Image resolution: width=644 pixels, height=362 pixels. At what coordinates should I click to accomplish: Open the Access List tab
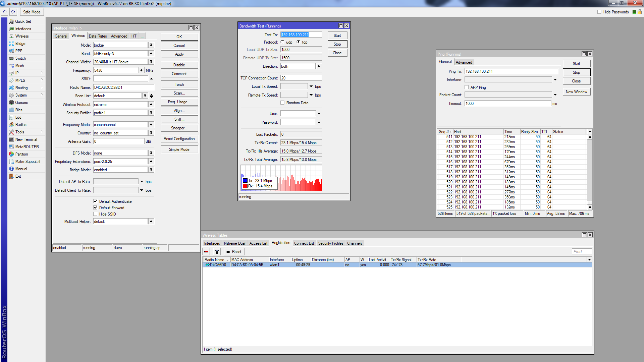pyautogui.click(x=258, y=243)
